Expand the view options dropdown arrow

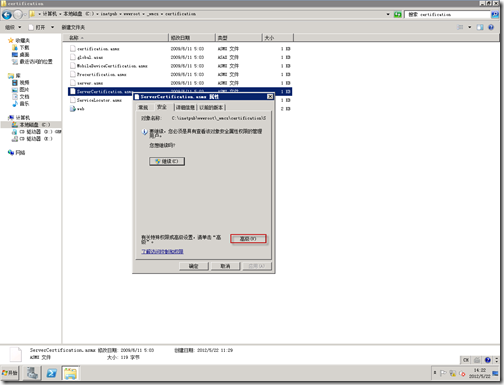[469, 27]
